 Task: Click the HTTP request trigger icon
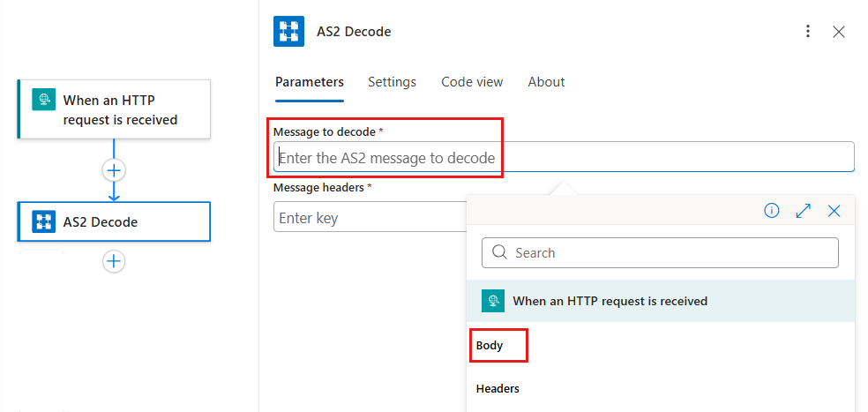(44, 100)
